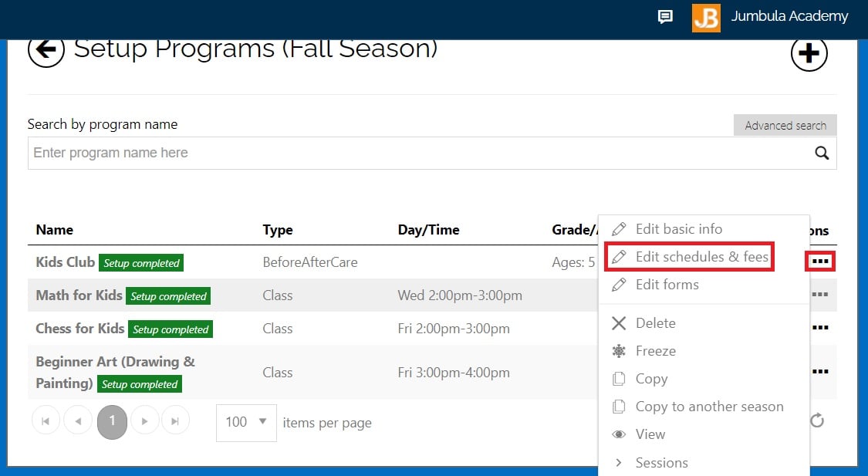Sort by Day/Time column header

(x=428, y=230)
